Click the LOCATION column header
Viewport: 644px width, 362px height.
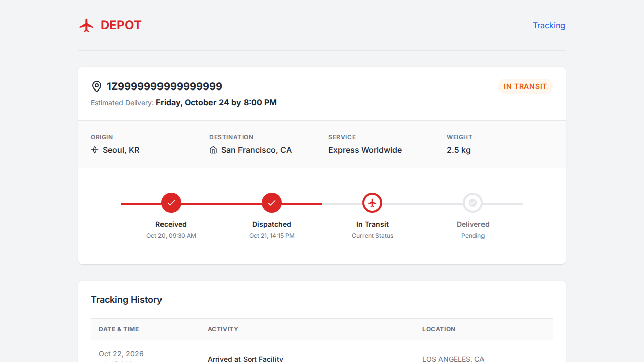point(439,329)
